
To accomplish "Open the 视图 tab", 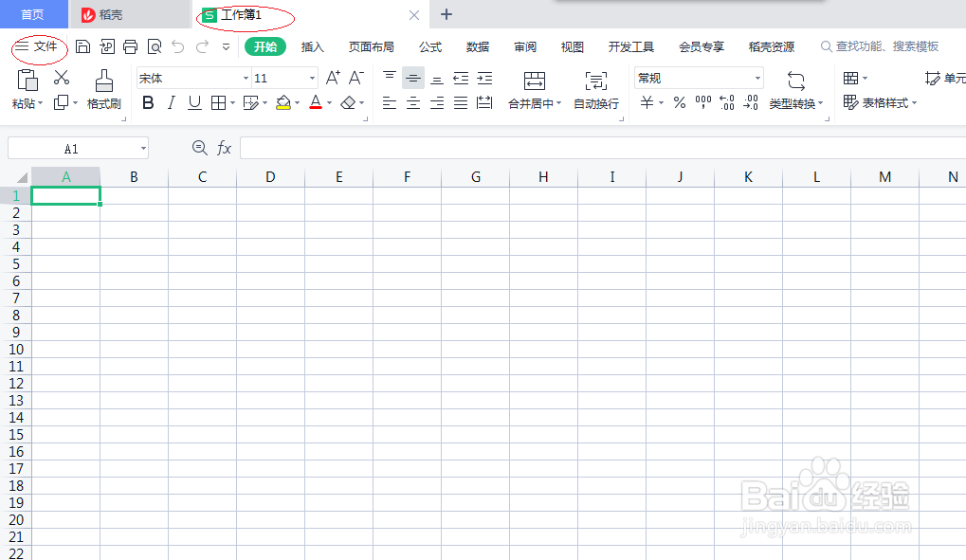I will 573,46.
